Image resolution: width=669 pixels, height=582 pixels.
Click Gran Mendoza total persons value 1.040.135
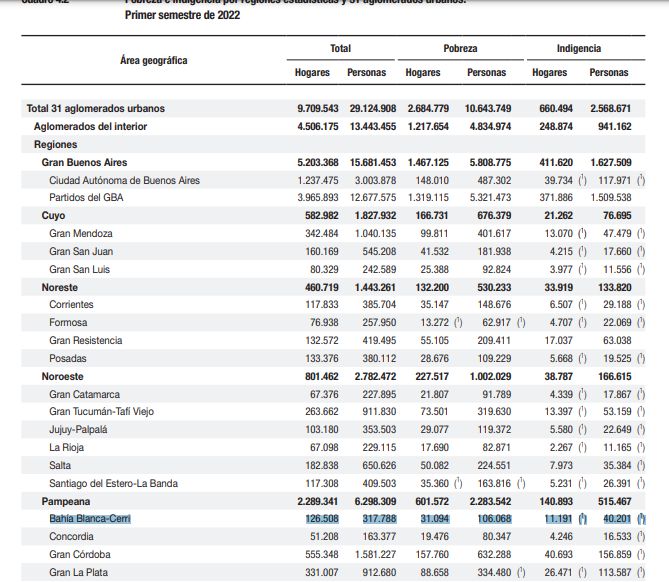click(375, 233)
